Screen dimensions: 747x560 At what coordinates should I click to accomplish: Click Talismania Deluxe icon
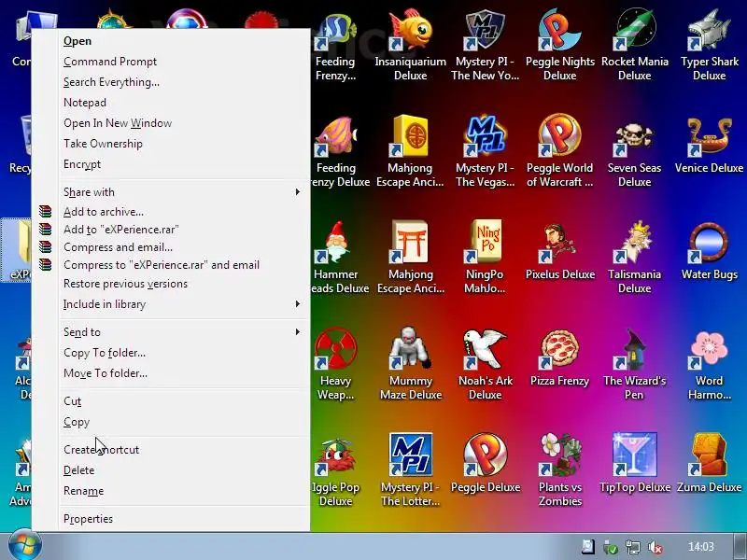(635, 243)
